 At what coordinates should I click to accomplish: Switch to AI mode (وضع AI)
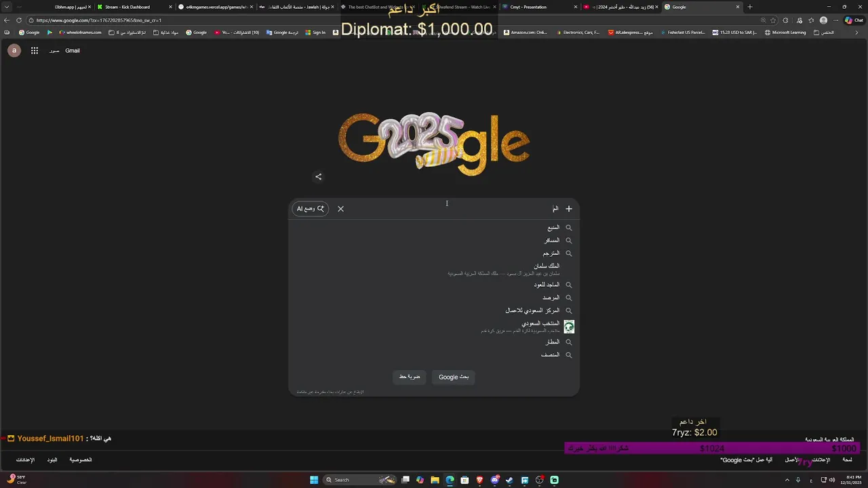tap(310, 209)
